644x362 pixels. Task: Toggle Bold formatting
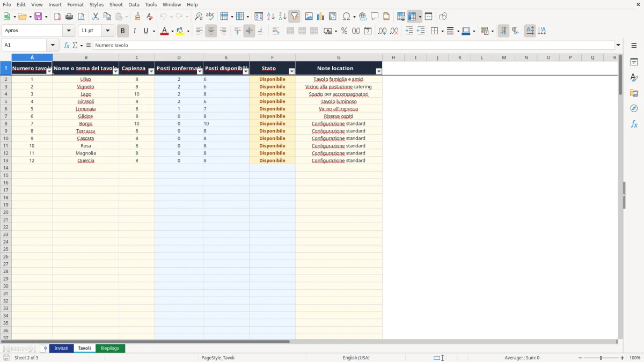[x=122, y=31]
